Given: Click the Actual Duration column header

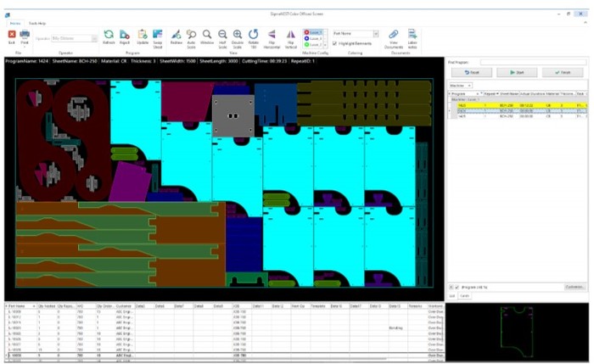Looking at the screenshot, I should (x=532, y=93).
